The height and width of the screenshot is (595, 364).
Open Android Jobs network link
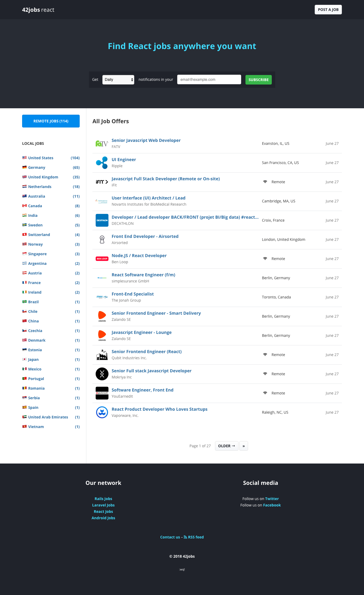click(103, 518)
